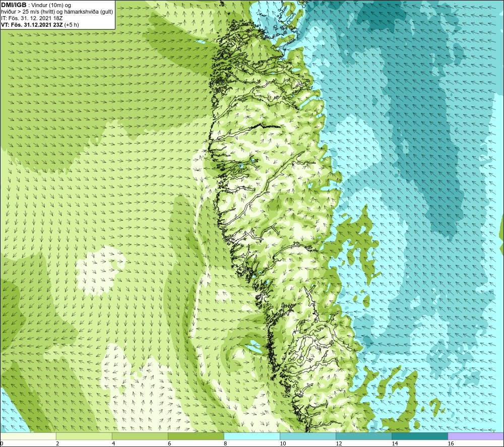Click the legend value label 10
504x447 pixels.
click(x=283, y=444)
